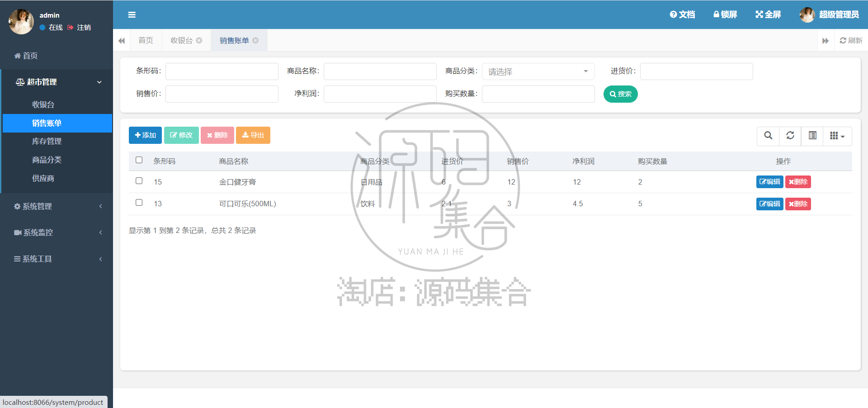Close the 收银台 tab

click(199, 40)
